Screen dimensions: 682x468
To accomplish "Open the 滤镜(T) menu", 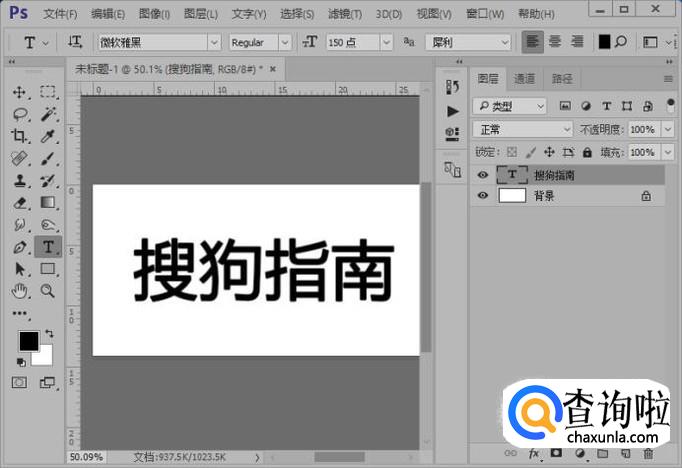I will [345, 14].
